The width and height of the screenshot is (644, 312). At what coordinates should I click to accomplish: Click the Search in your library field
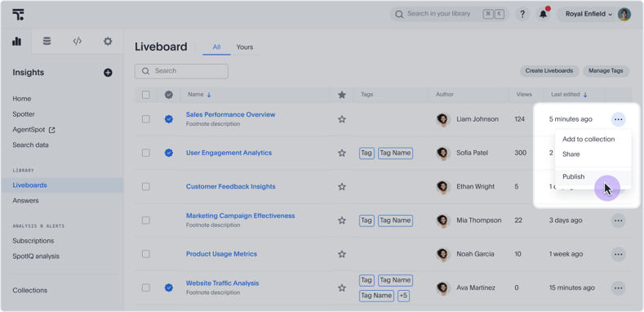point(449,14)
